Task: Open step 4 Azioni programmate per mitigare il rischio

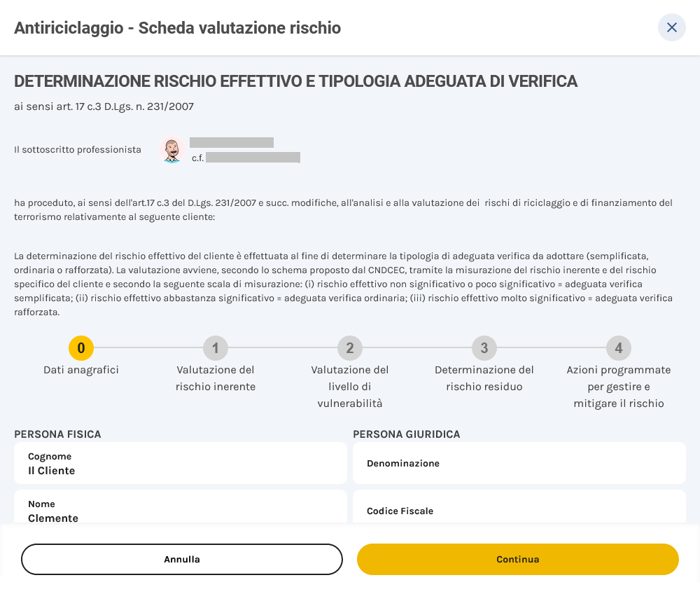Action: pos(618,348)
